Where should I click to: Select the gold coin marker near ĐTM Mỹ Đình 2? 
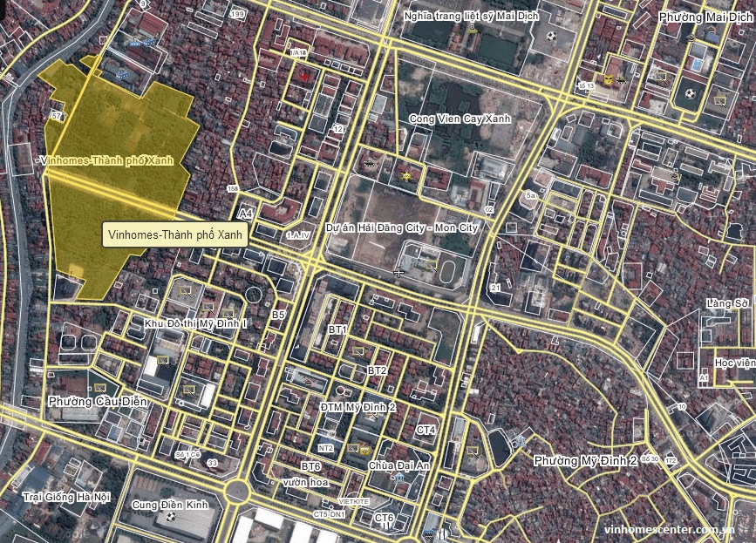366,451
